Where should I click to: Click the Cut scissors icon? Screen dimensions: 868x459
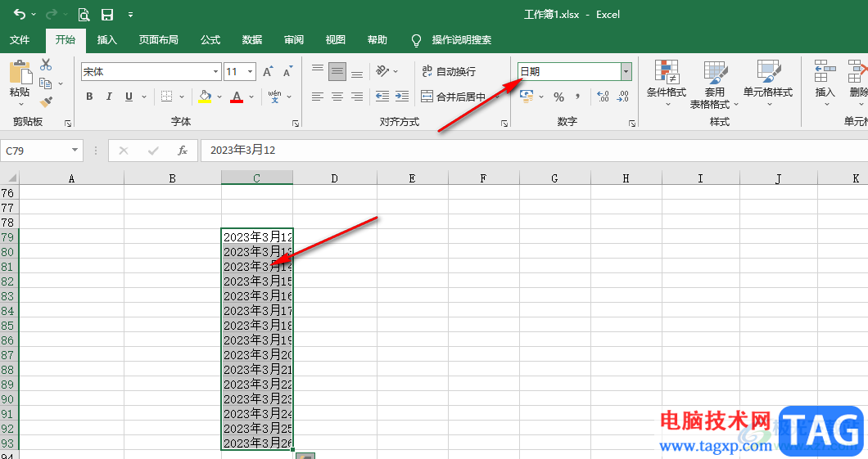click(46, 65)
